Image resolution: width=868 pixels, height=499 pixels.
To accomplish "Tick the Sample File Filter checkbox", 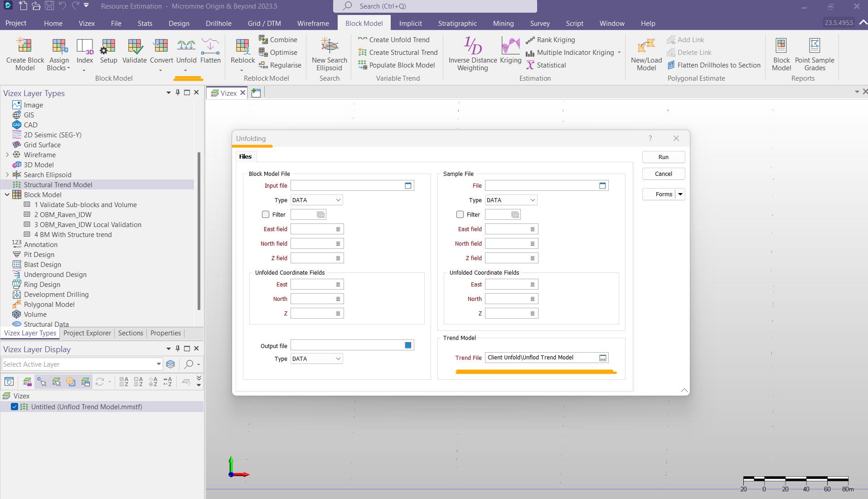I will tap(460, 215).
